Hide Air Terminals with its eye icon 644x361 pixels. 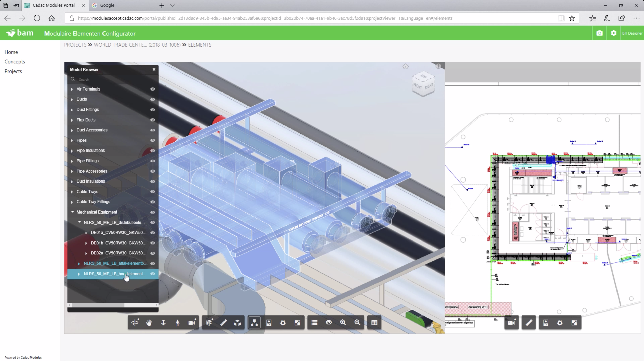click(152, 89)
